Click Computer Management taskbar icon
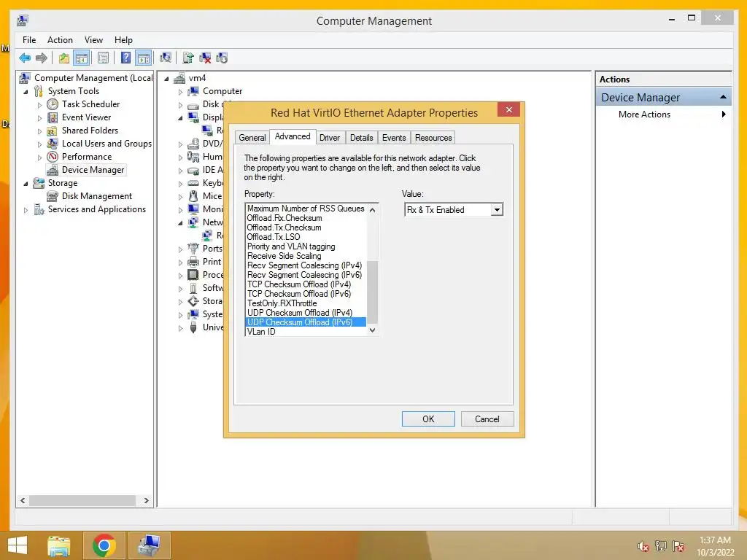 [149, 545]
